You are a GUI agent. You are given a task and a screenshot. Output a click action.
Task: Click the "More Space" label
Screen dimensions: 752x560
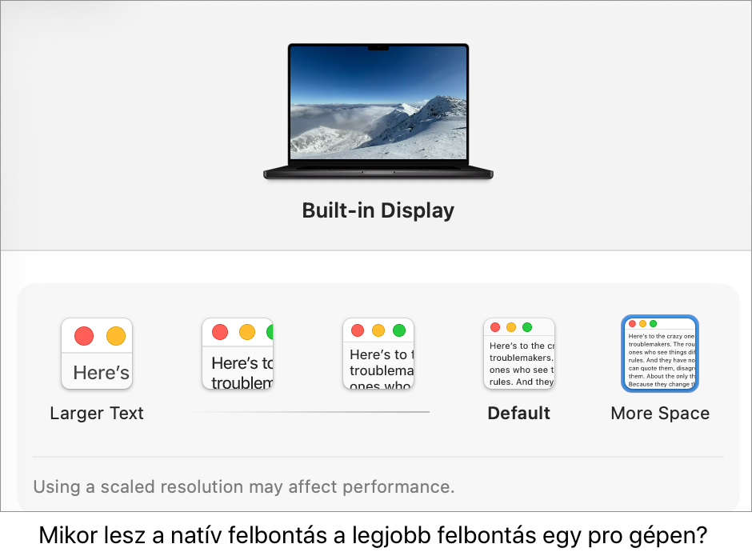click(660, 414)
